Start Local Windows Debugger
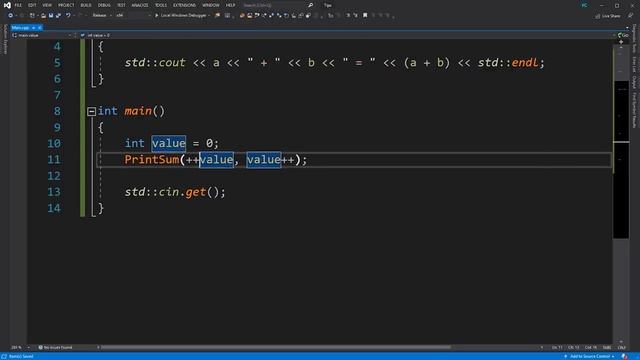Image resolution: width=640 pixels, height=360 pixels. click(181, 16)
